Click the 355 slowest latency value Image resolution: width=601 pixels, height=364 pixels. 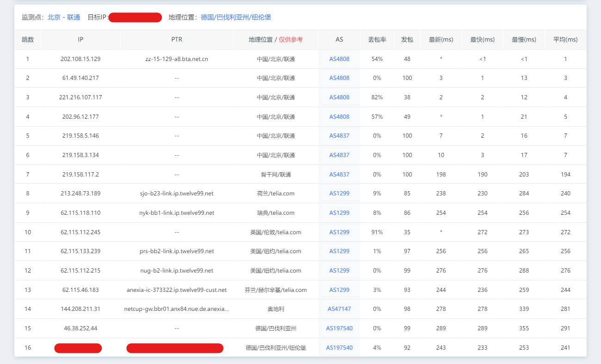pos(524,328)
